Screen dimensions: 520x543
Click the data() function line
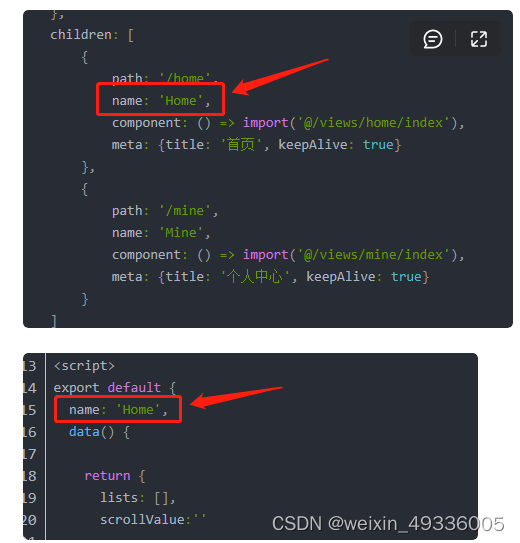point(99,432)
